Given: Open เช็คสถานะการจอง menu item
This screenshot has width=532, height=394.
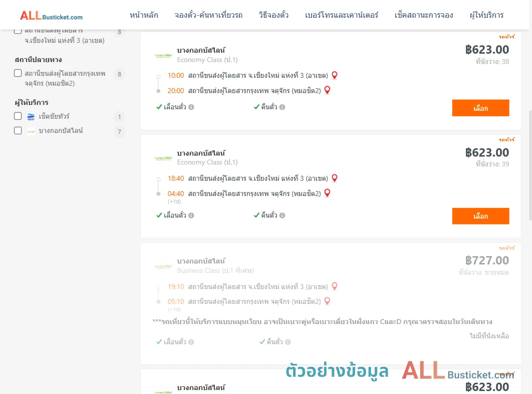Looking at the screenshot, I should point(424,15).
